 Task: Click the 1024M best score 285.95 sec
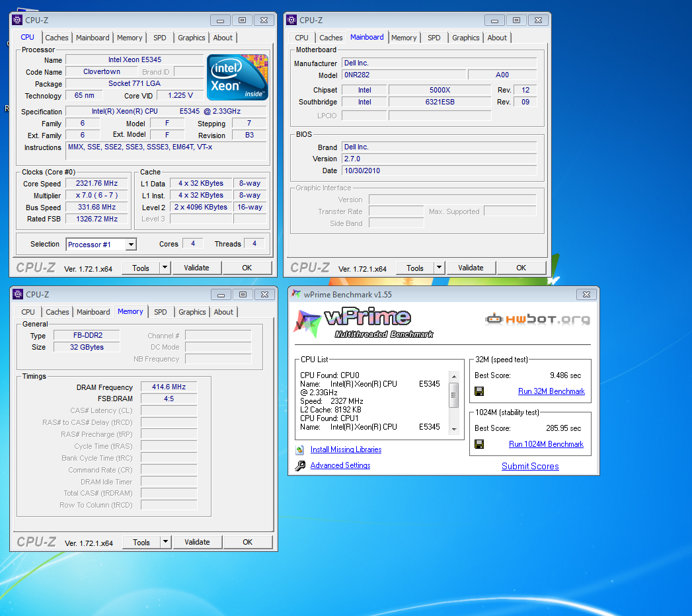564,428
